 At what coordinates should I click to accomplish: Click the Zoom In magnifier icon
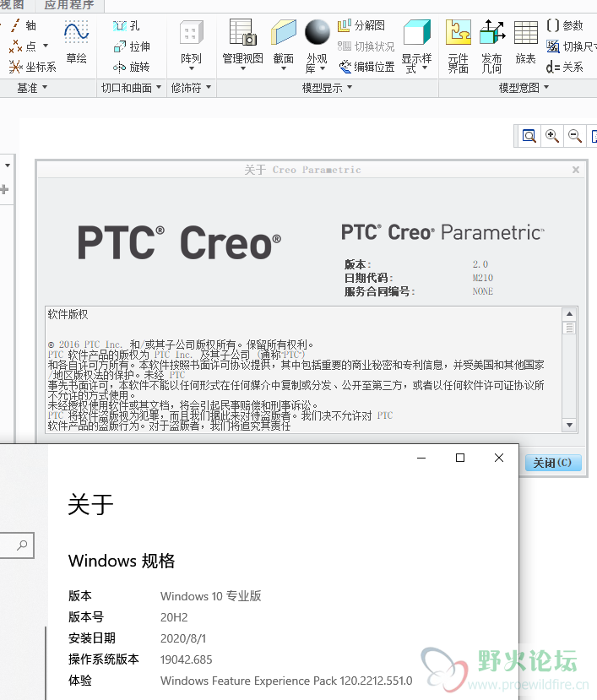[x=552, y=136]
